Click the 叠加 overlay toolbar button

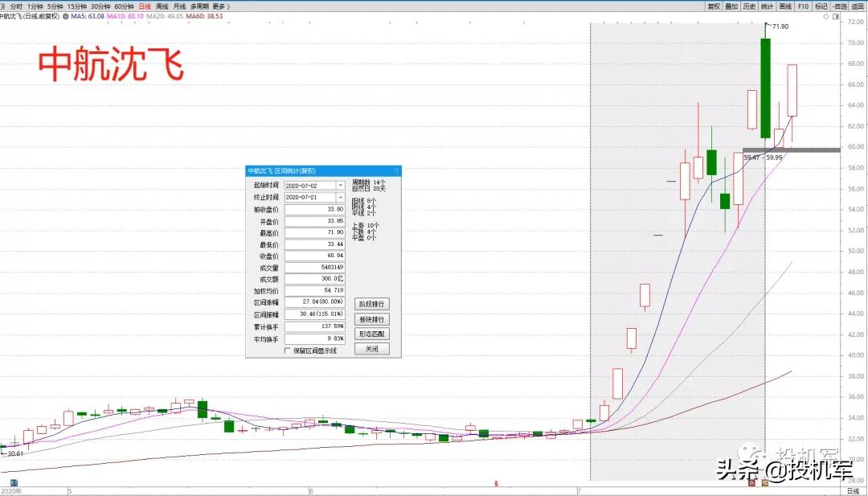click(x=731, y=6)
